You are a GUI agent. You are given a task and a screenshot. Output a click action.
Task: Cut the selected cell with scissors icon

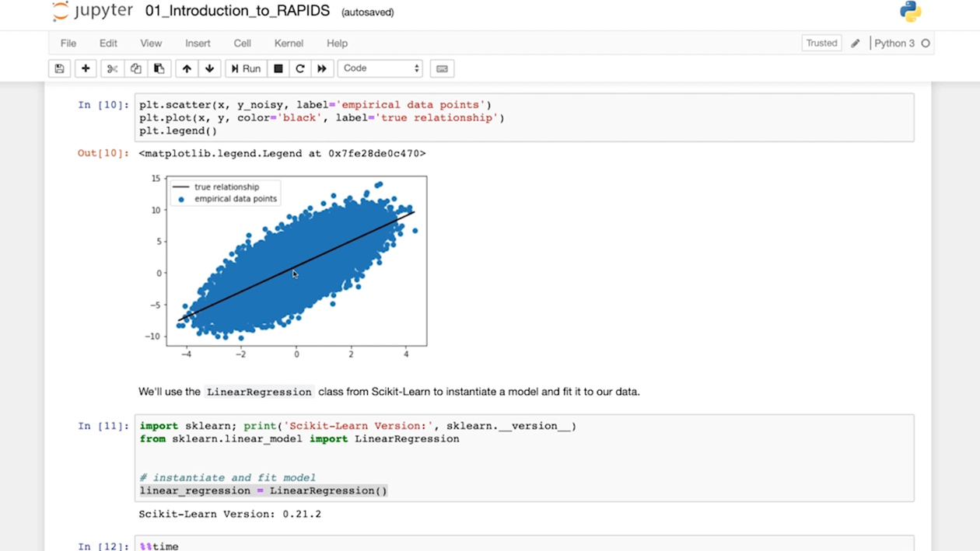click(x=111, y=68)
